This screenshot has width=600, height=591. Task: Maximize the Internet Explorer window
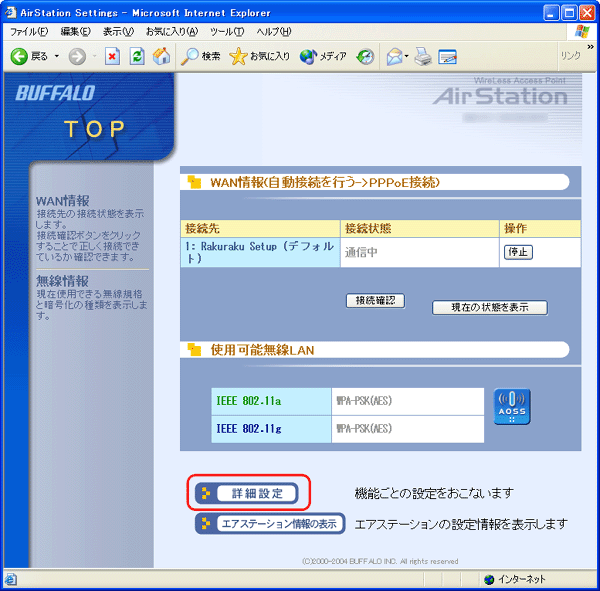pos(569,13)
